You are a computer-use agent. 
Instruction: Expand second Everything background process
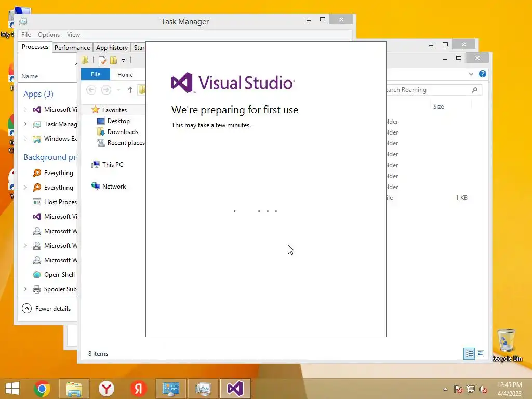click(x=25, y=187)
